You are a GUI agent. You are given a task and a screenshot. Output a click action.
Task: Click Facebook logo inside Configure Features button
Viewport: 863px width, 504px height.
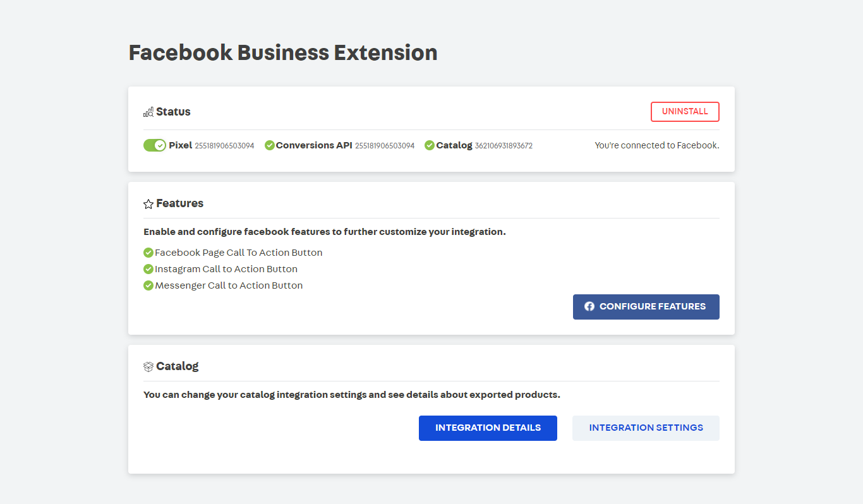tap(589, 306)
